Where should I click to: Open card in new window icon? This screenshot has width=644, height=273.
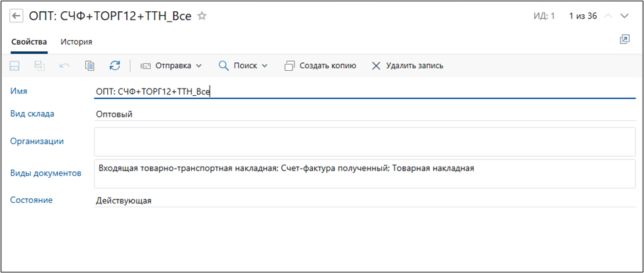tap(624, 40)
